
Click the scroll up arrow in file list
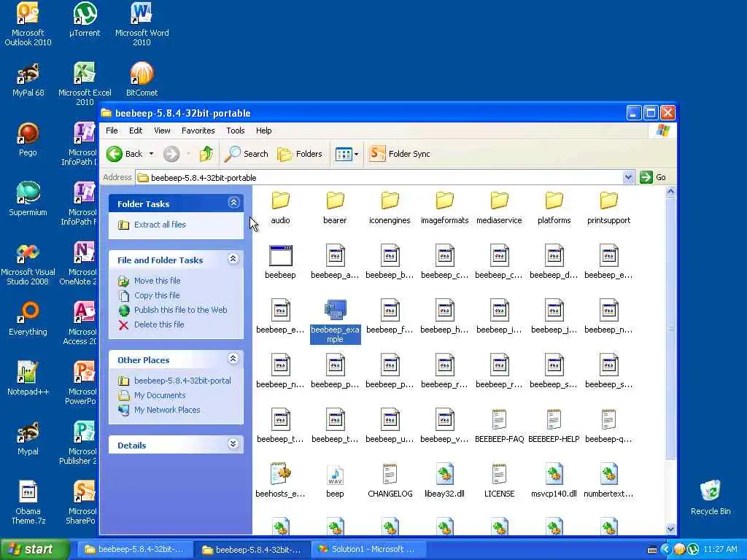[670, 192]
